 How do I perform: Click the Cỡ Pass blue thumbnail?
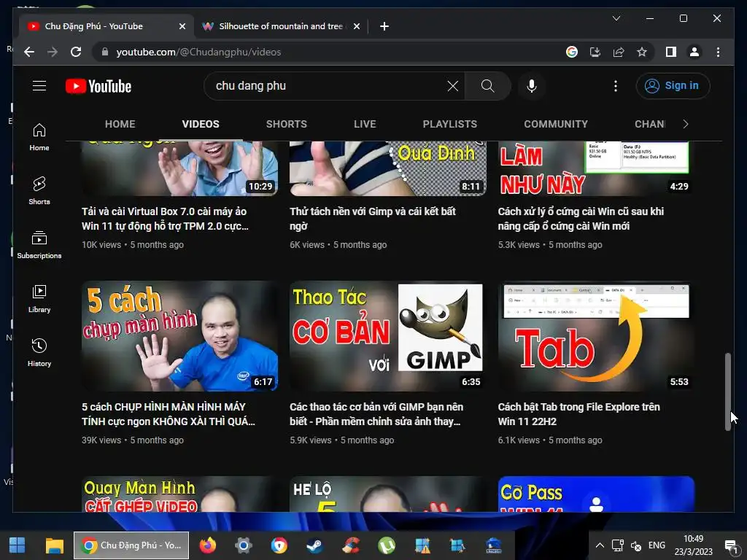pos(596,494)
